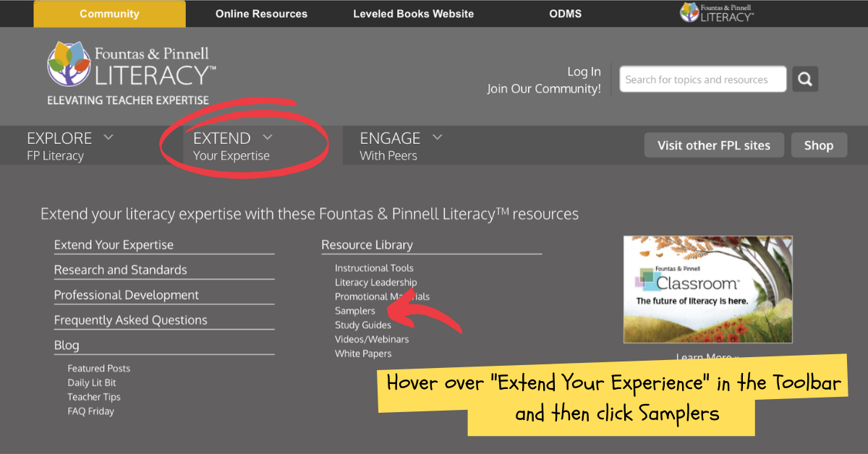Open Promotional Materials in Resource Library

pos(382,296)
